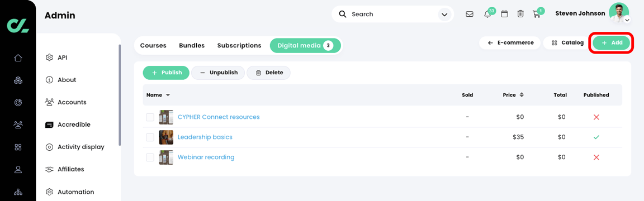Open the Home icon in left rail

(x=18, y=58)
